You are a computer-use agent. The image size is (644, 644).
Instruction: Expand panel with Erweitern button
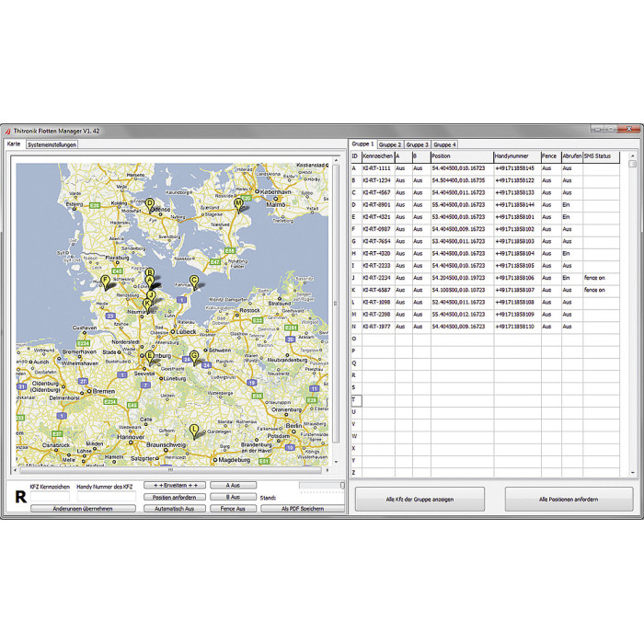(x=175, y=485)
